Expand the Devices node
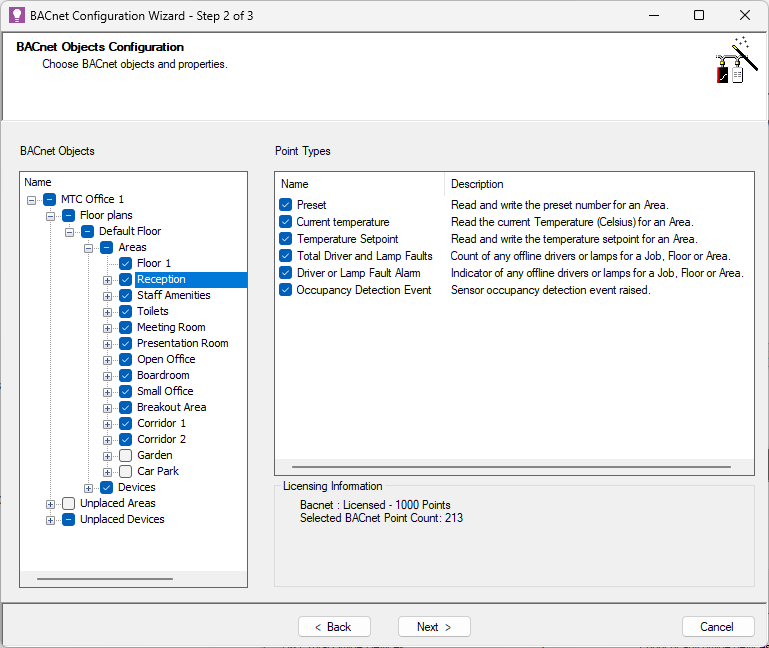Screen dimensions: 769x648 tap(88, 488)
